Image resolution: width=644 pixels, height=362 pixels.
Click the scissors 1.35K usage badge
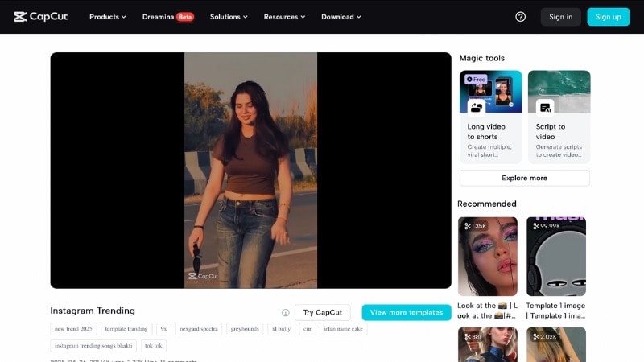(x=475, y=226)
